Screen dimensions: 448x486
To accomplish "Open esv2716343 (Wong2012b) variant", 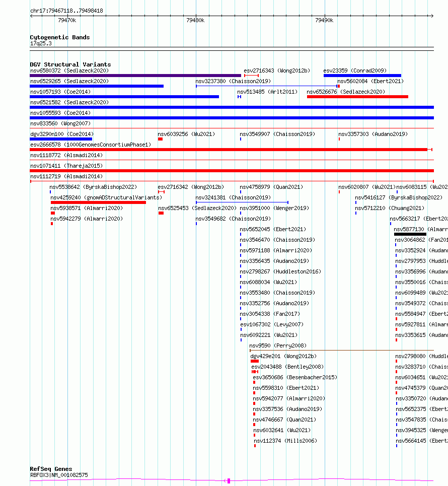I will tap(277, 71).
